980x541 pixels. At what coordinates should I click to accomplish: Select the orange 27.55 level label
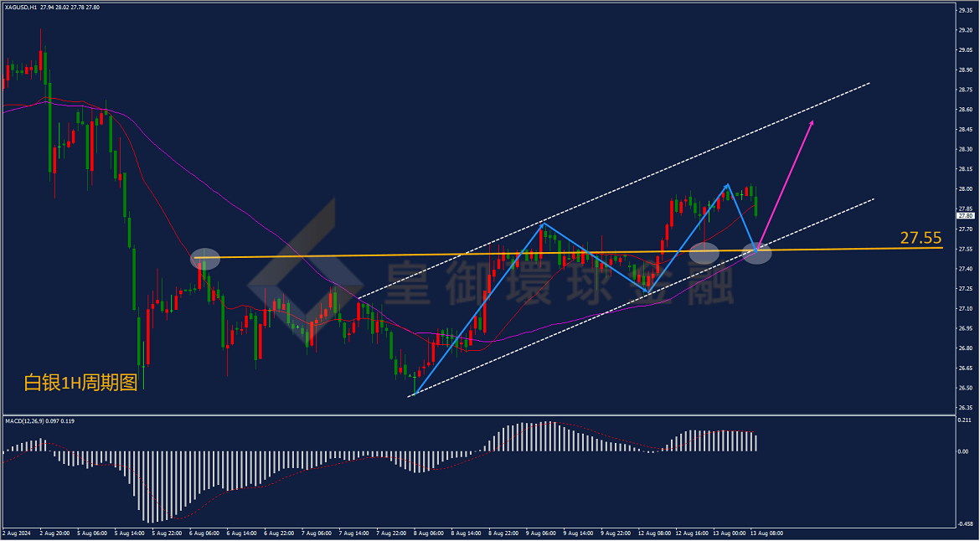(x=921, y=237)
